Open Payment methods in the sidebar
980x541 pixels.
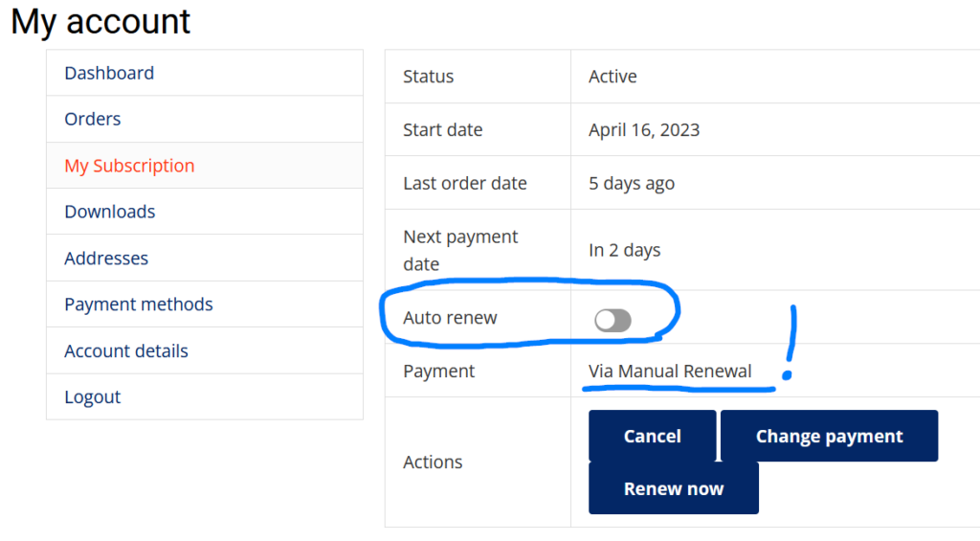139,304
